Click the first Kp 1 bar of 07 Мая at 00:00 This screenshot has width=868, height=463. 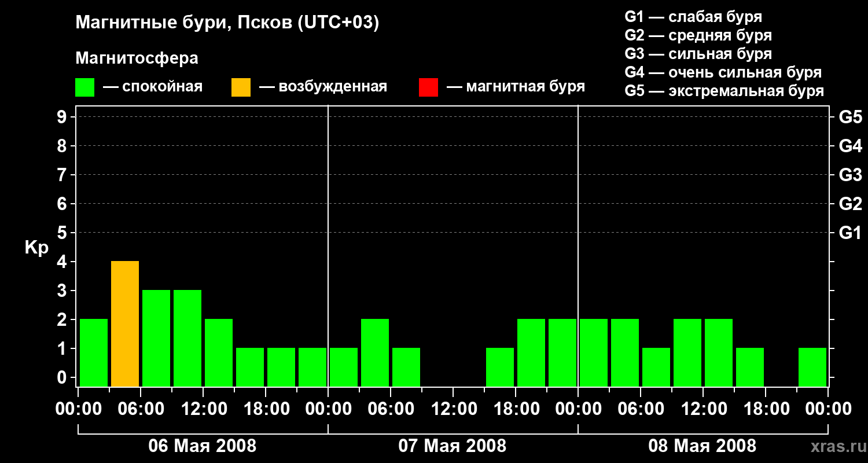pos(344,368)
